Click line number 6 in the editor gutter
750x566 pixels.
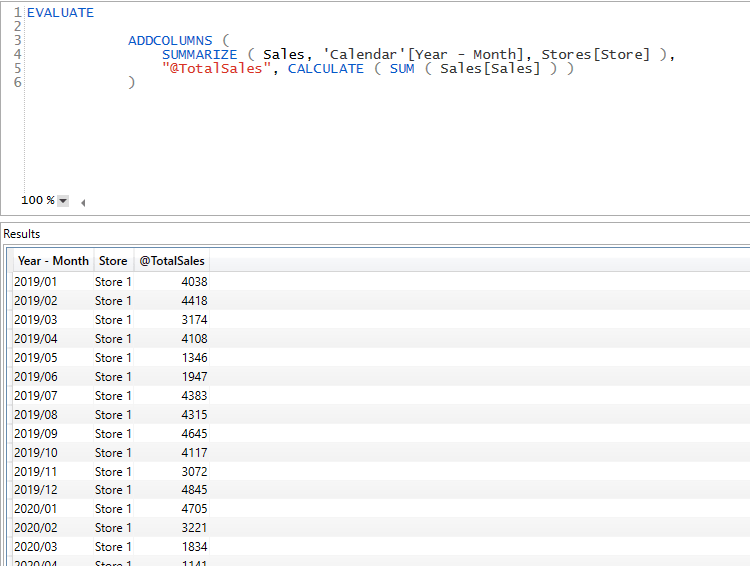[x=17, y=83]
